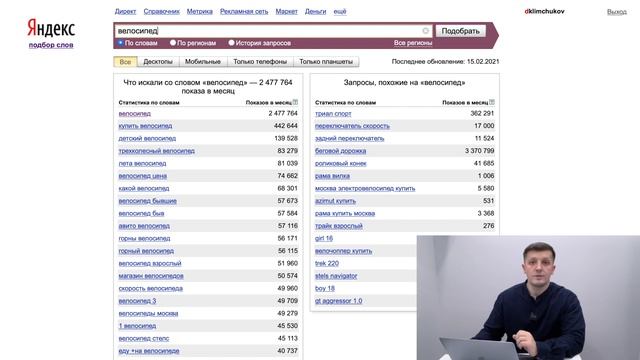Open the авито велосипед query
640x360 pixels.
144,226
